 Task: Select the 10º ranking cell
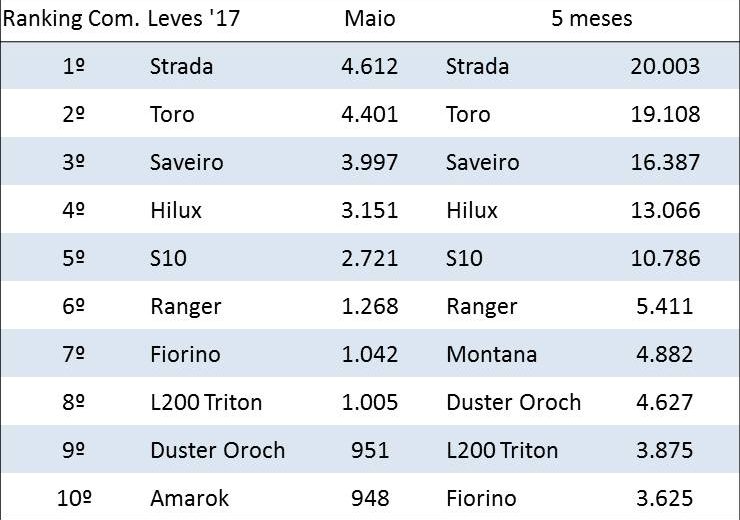pos(73,499)
